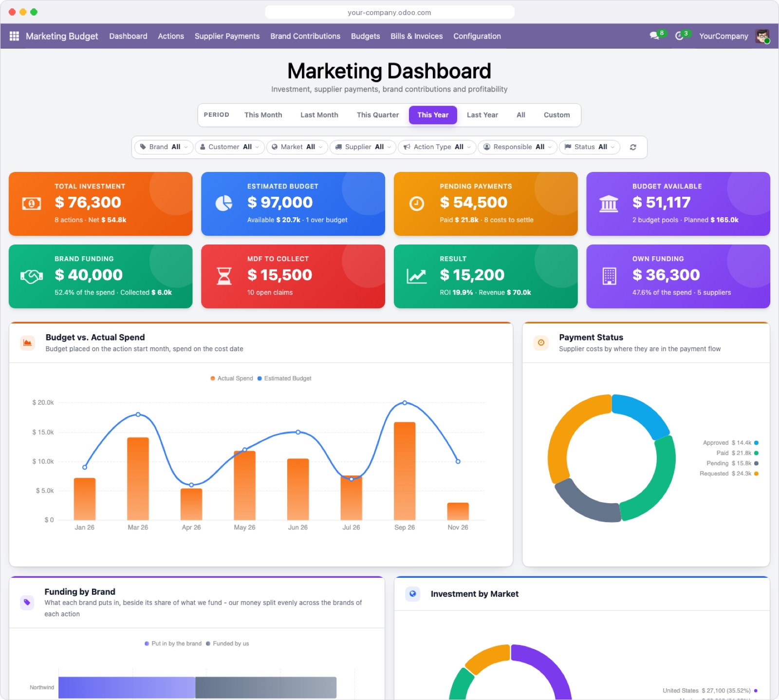The height and width of the screenshot is (700, 779).
Task: Click the Marketing Budget app title
Action: coord(62,36)
